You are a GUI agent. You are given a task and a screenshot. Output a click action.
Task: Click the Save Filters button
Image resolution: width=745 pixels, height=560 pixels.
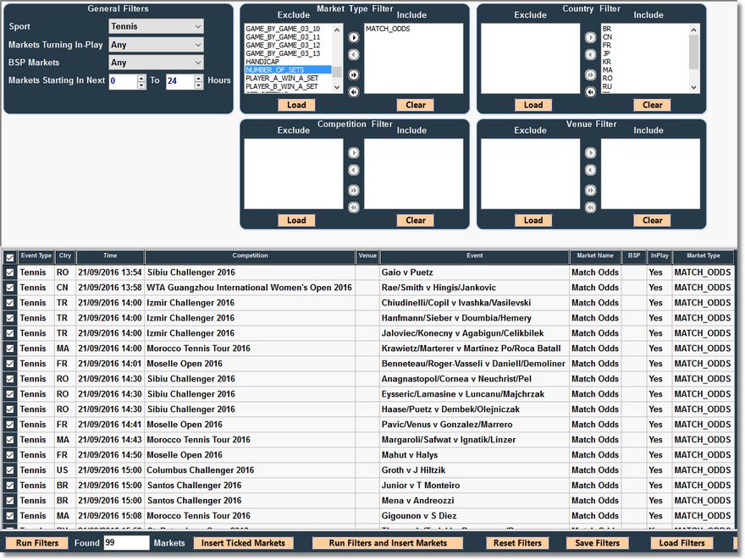[x=597, y=543]
